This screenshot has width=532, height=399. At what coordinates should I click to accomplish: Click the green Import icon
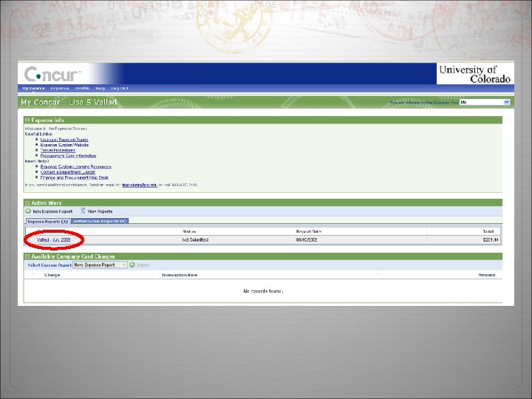[132, 265]
